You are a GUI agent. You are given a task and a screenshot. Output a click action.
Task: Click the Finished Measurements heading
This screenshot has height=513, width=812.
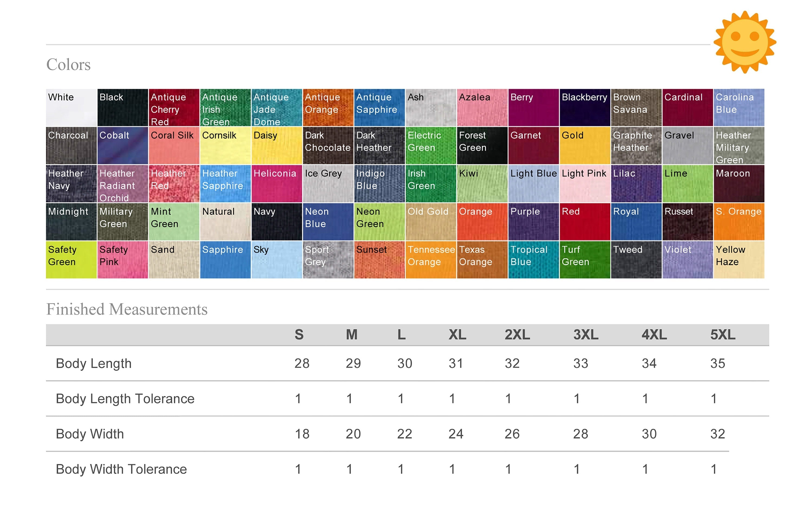[127, 309]
